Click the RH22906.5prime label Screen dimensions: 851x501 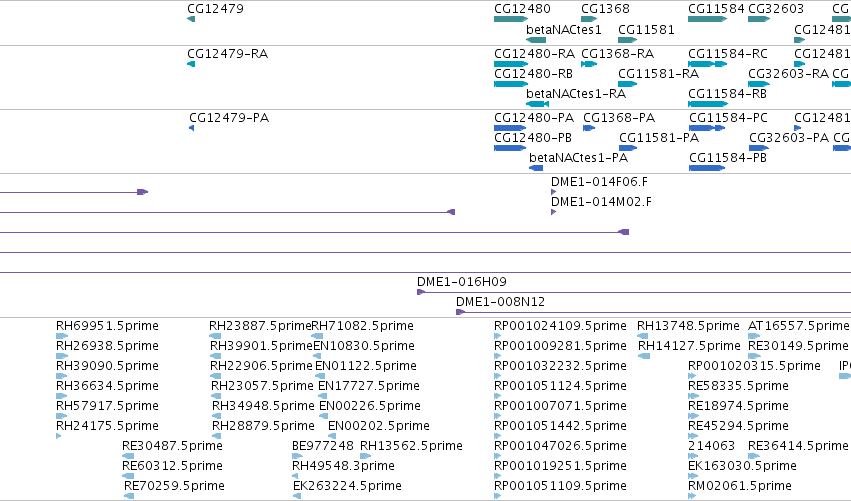(x=262, y=366)
